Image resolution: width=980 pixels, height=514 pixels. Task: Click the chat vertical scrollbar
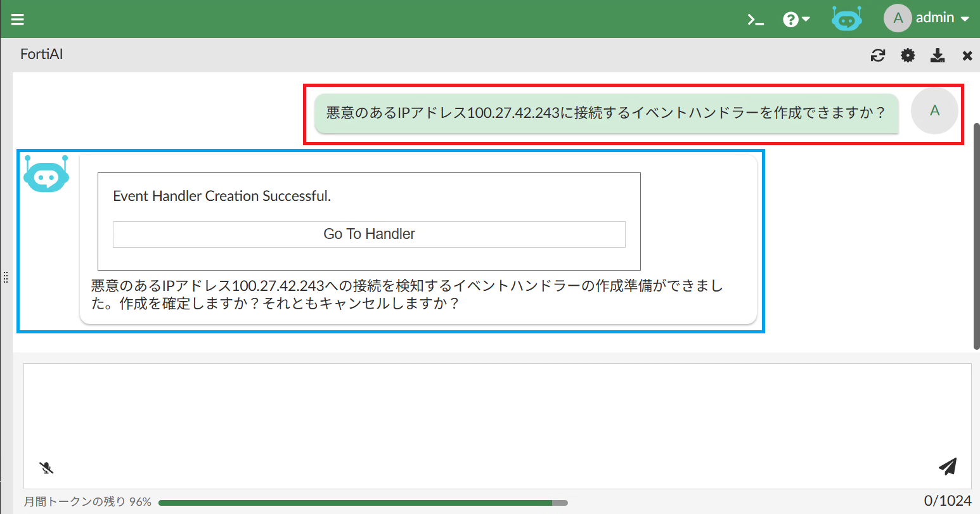[976, 235]
